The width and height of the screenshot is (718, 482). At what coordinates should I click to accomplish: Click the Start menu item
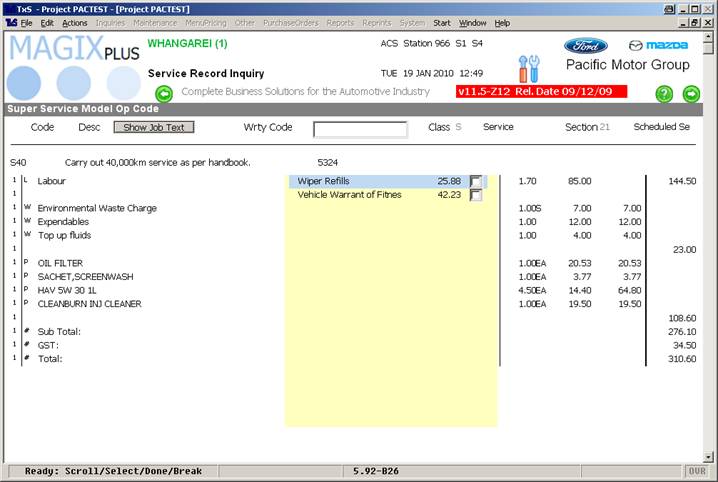point(441,22)
